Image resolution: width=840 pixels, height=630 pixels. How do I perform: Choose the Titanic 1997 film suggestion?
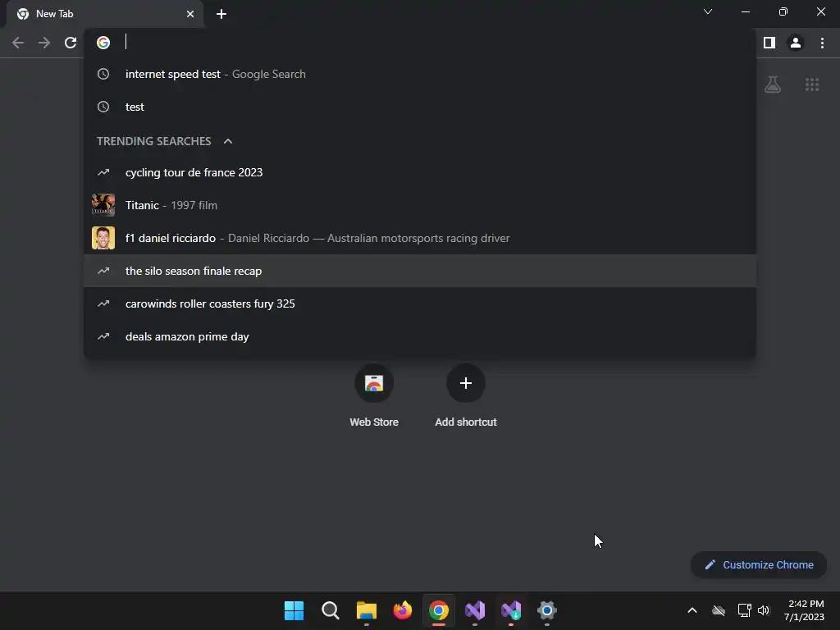coord(420,205)
